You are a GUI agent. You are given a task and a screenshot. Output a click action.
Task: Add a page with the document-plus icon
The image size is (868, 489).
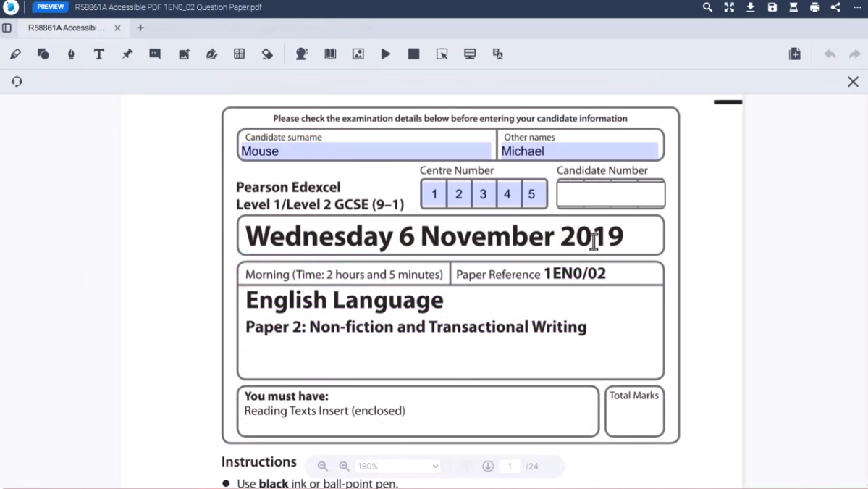point(795,54)
